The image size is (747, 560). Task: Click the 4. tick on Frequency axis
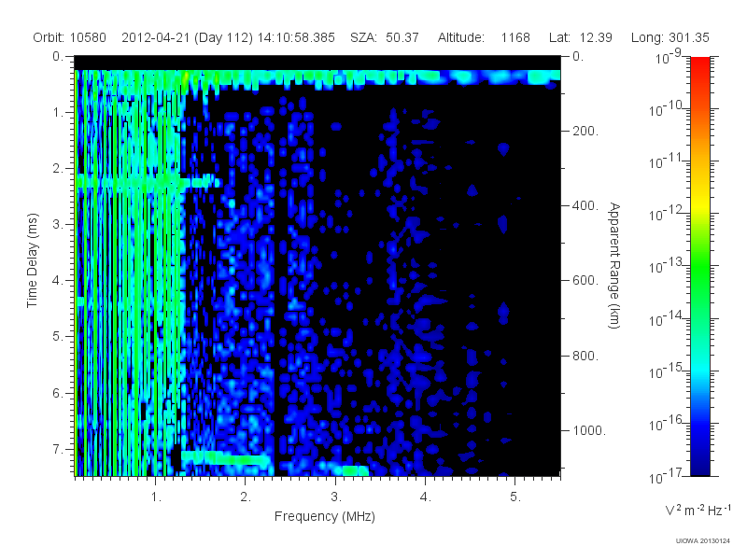426,497
